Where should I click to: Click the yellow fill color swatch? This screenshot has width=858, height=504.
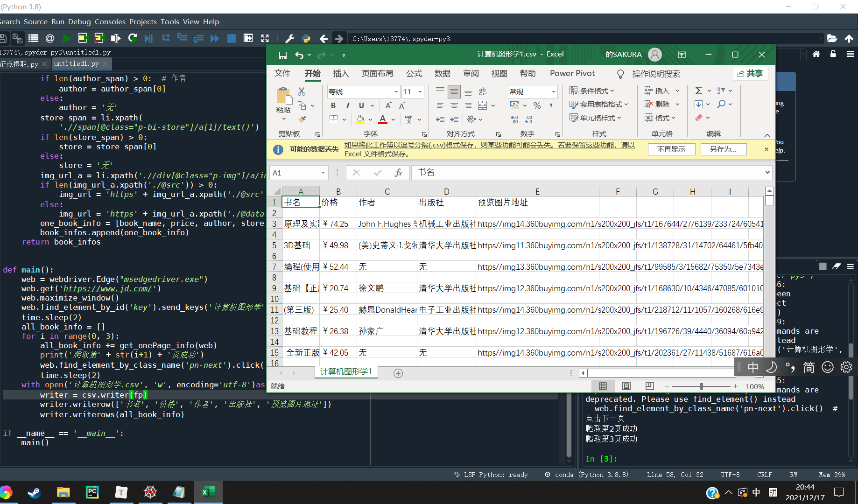coord(360,119)
